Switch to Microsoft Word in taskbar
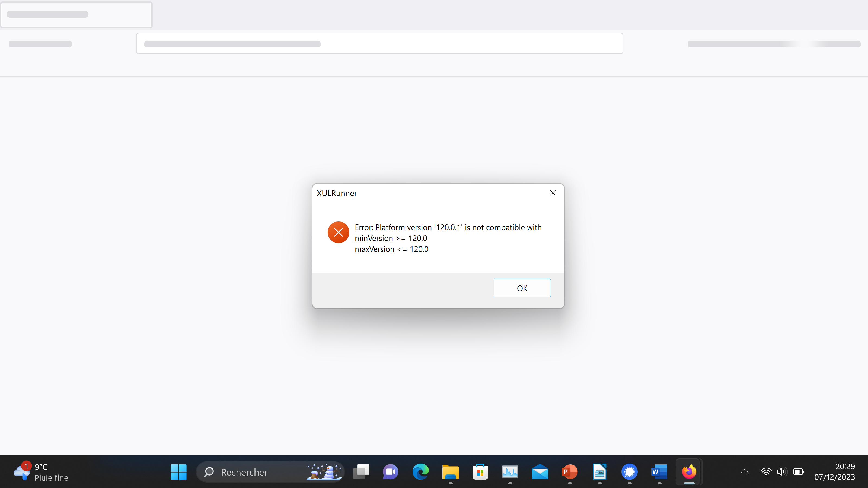Image resolution: width=868 pixels, height=488 pixels. 659,472
